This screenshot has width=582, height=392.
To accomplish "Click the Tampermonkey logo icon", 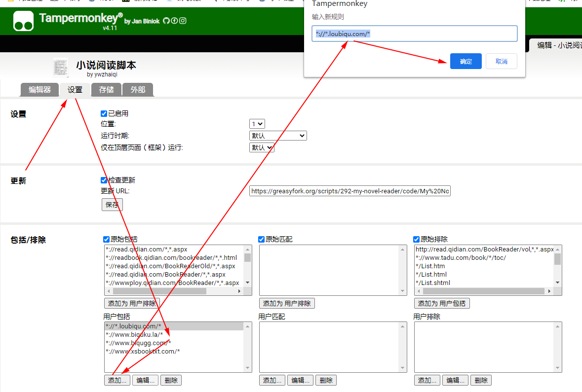I will [23, 21].
